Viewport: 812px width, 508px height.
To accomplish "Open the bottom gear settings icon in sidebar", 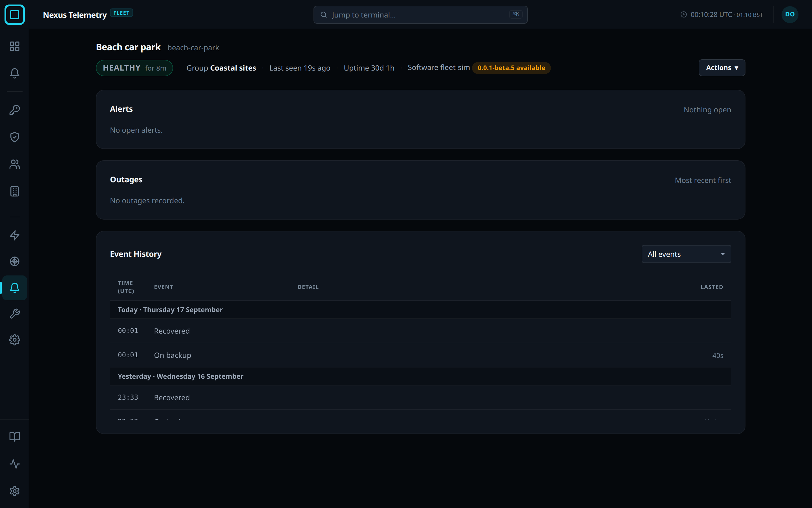I will click(x=14, y=491).
